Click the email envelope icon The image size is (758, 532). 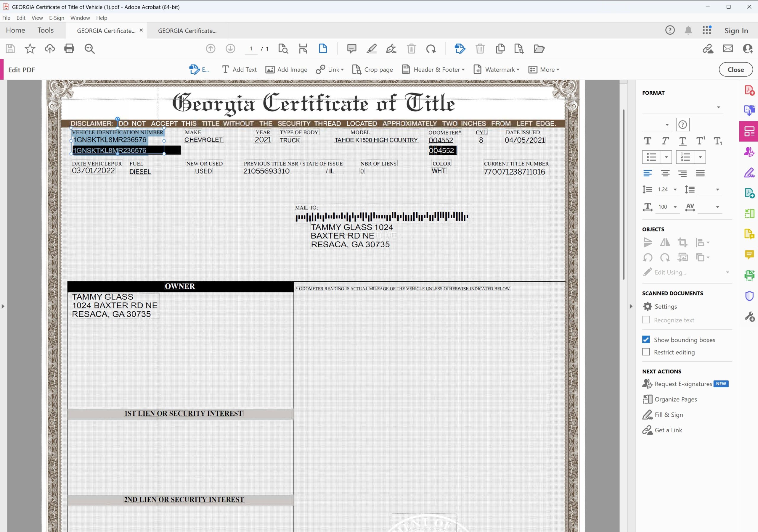728,49
